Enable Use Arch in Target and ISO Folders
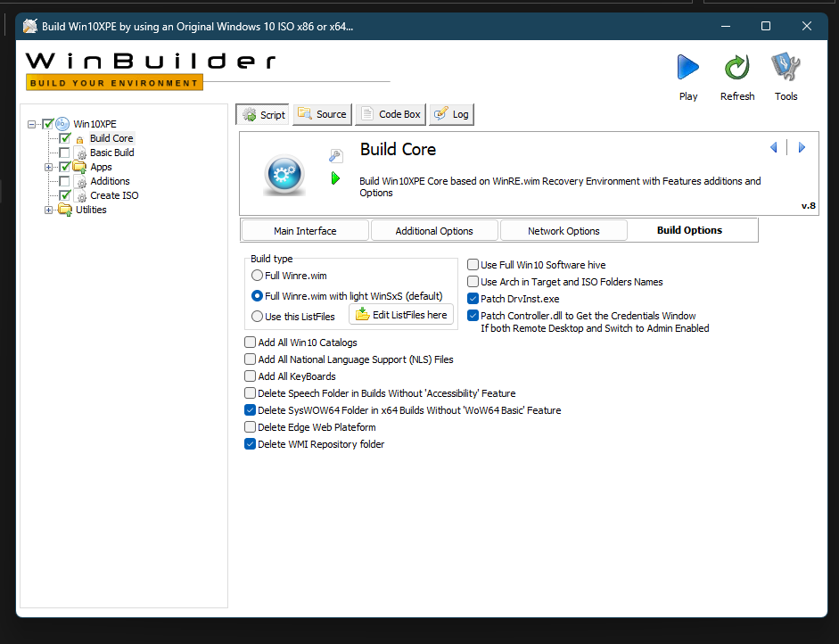 pos(473,282)
